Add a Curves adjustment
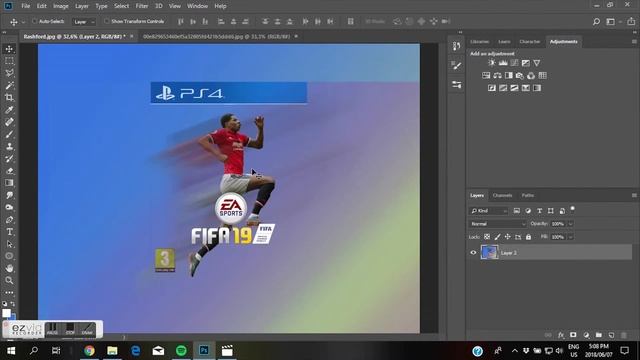Screen dimensions: 640x360 (x=514, y=63)
